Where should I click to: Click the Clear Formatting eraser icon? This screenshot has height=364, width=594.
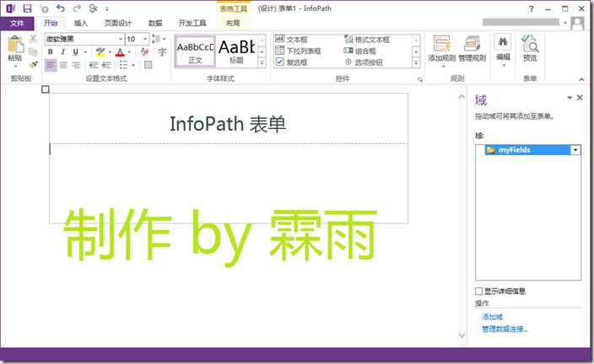click(x=144, y=51)
